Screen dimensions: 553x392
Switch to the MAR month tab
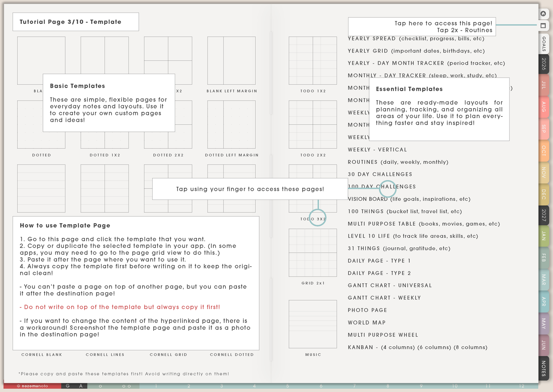coord(544,280)
